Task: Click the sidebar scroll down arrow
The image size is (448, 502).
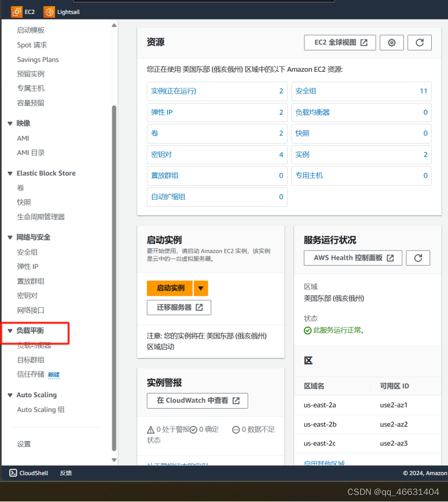Action: click(114, 460)
